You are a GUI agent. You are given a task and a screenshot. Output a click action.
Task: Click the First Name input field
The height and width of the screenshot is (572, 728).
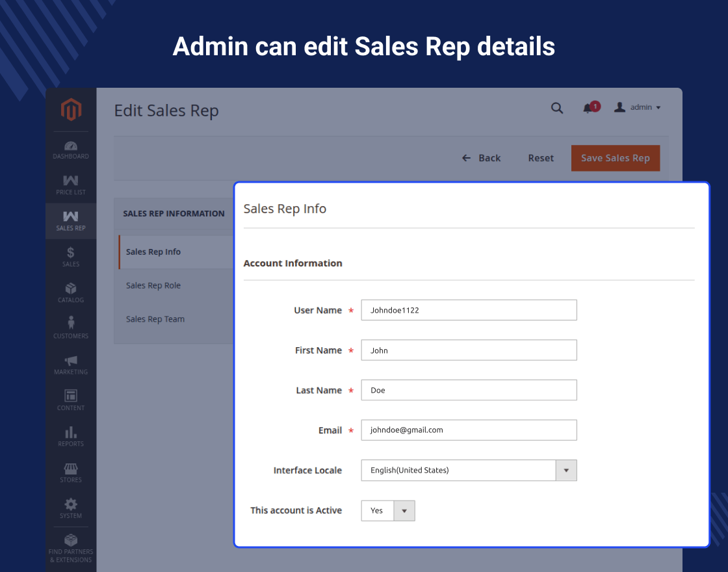coord(469,350)
